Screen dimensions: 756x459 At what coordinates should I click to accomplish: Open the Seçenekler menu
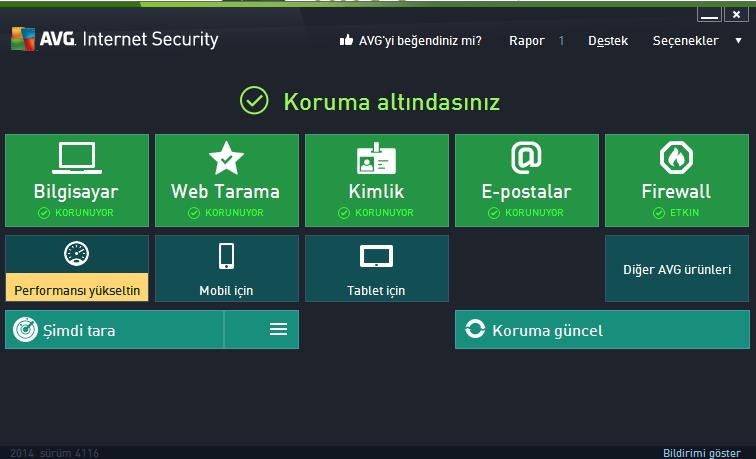pos(685,41)
